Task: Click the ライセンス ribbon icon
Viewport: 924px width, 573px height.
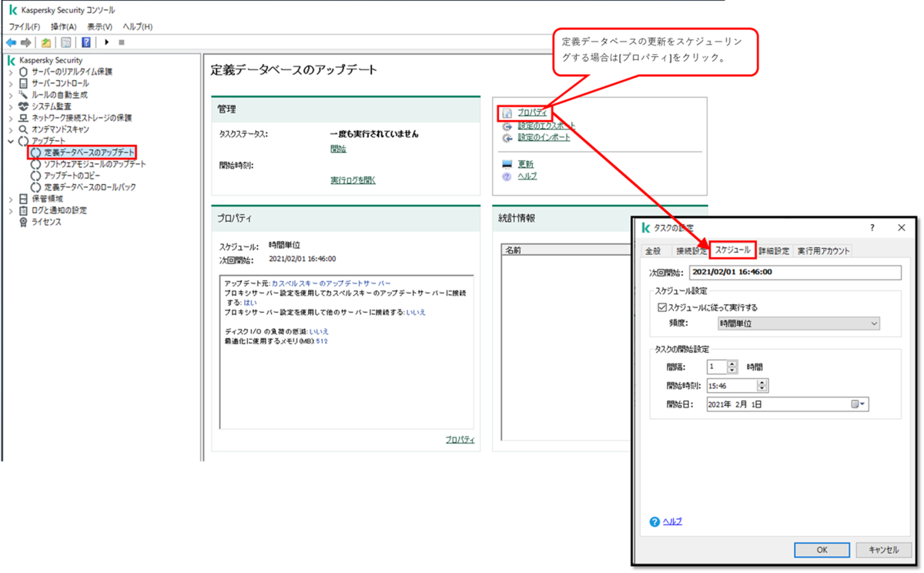Action: coord(23,222)
